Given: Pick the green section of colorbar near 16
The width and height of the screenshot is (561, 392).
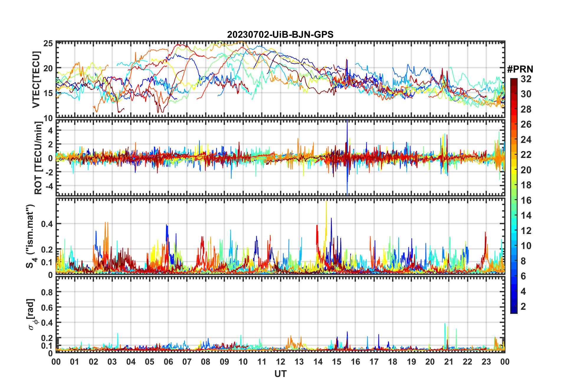Looking at the screenshot, I should coord(514,200).
